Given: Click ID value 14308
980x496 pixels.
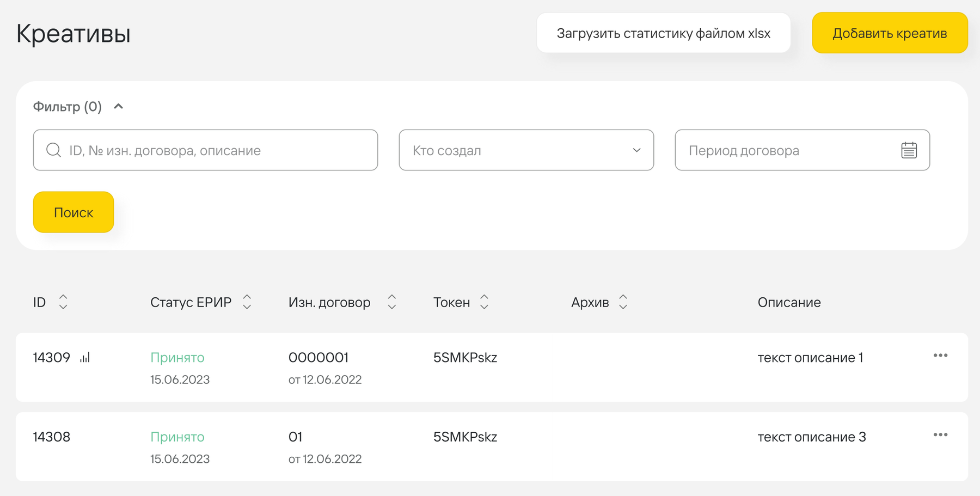Looking at the screenshot, I should pos(52,437).
